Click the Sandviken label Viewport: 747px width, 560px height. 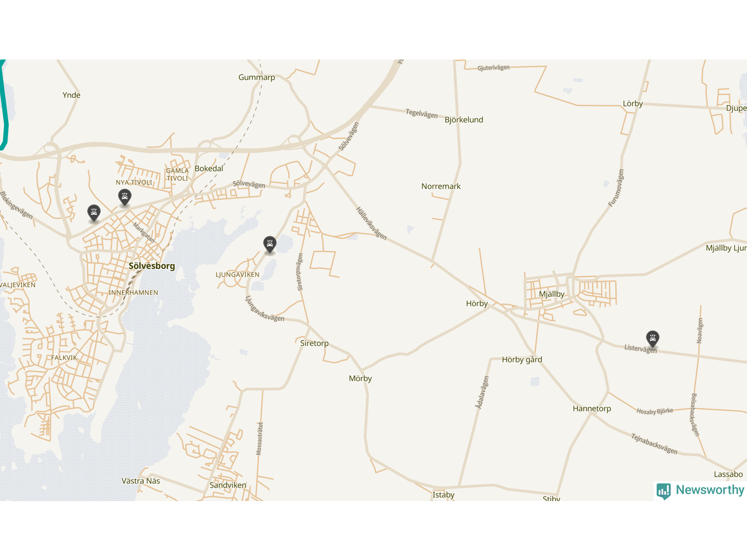pyautogui.click(x=228, y=485)
